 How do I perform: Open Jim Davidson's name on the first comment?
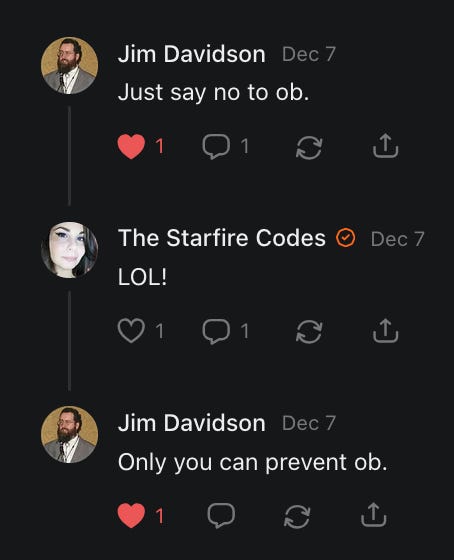point(192,54)
